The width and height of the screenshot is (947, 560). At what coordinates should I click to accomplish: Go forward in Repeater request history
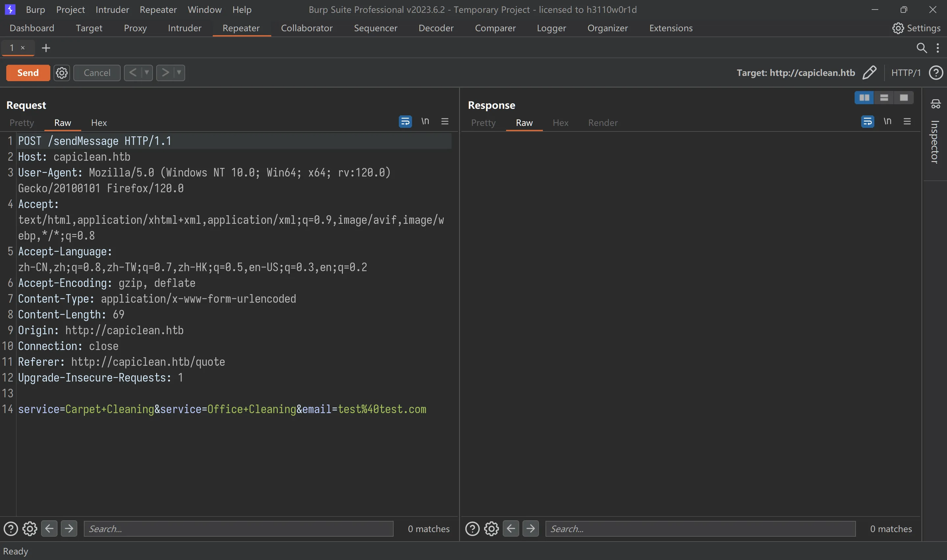[x=165, y=72]
